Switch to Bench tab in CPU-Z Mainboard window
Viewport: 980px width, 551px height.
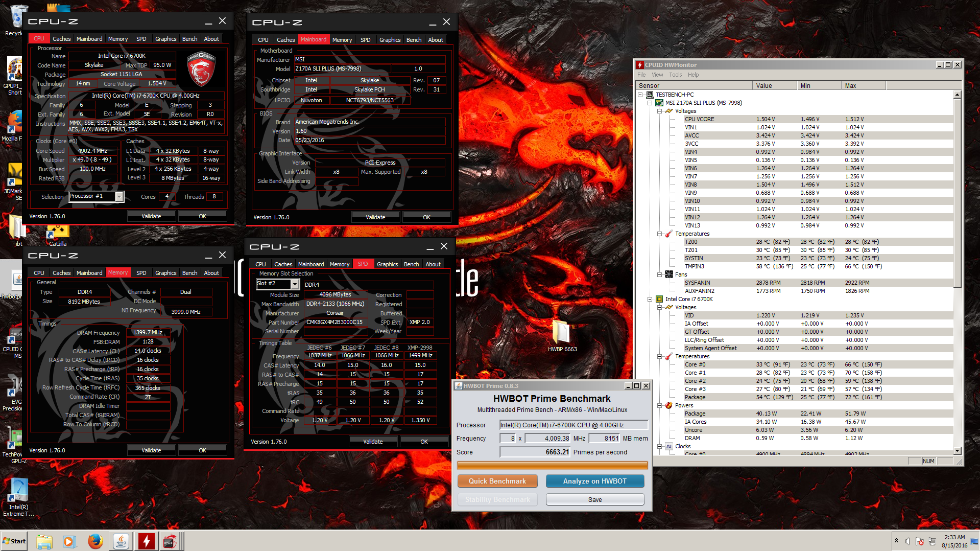click(414, 40)
